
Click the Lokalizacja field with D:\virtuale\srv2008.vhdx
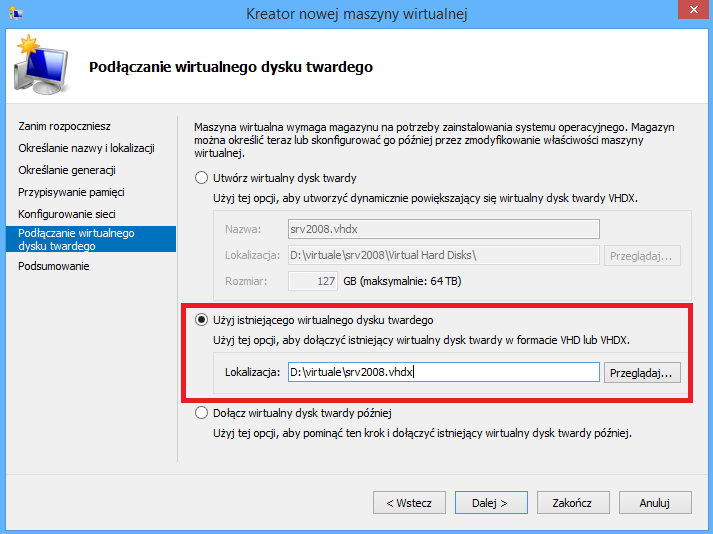pyautogui.click(x=444, y=372)
